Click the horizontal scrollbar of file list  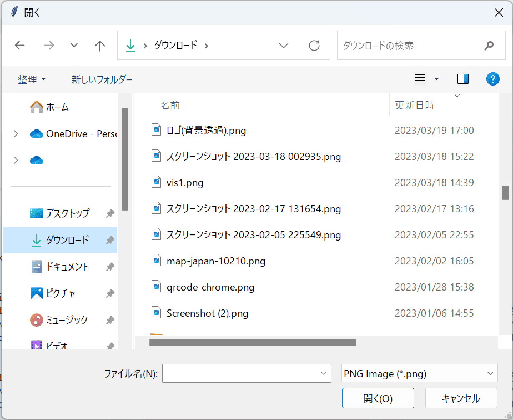253,342
